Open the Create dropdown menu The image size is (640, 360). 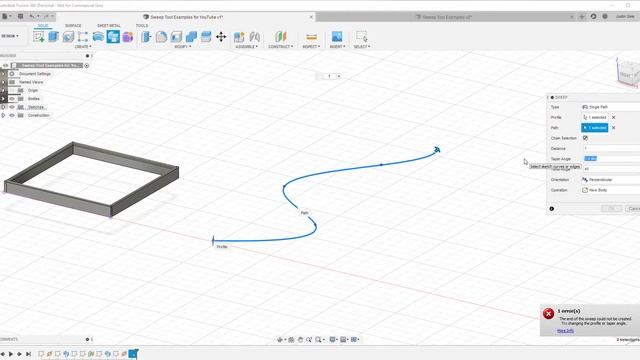83,47
